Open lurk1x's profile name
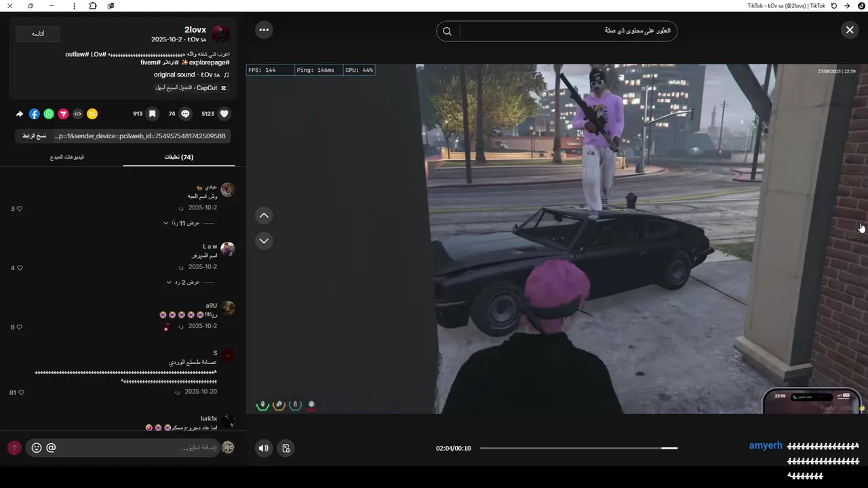The width and height of the screenshot is (868, 488). tap(209, 419)
